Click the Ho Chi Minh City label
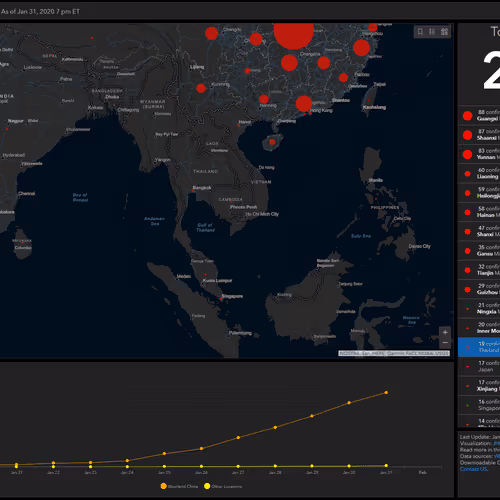 pos(262,214)
